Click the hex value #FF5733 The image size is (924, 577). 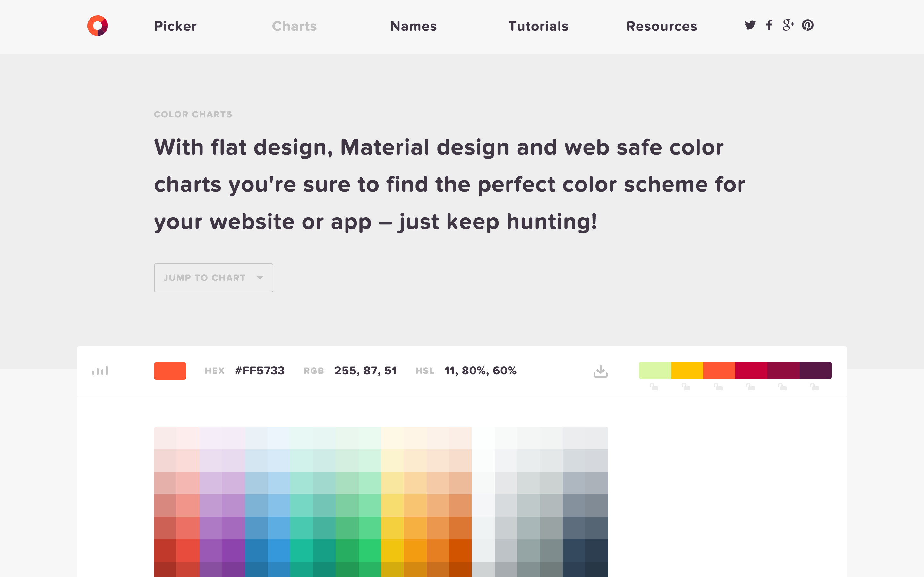tap(260, 371)
